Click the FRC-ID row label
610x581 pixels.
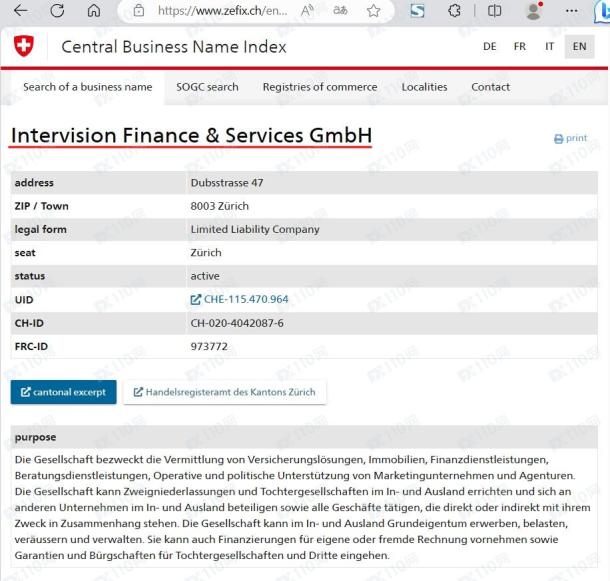coord(31,346)
